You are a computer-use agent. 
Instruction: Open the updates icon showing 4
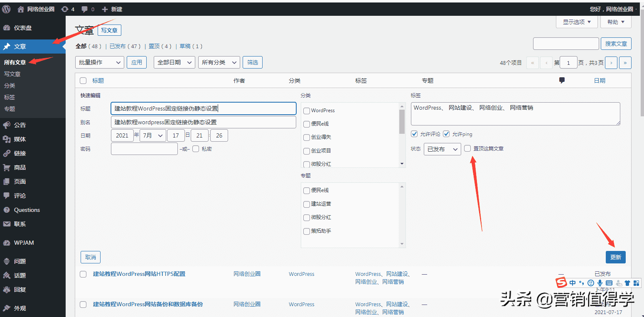point(65,9)
